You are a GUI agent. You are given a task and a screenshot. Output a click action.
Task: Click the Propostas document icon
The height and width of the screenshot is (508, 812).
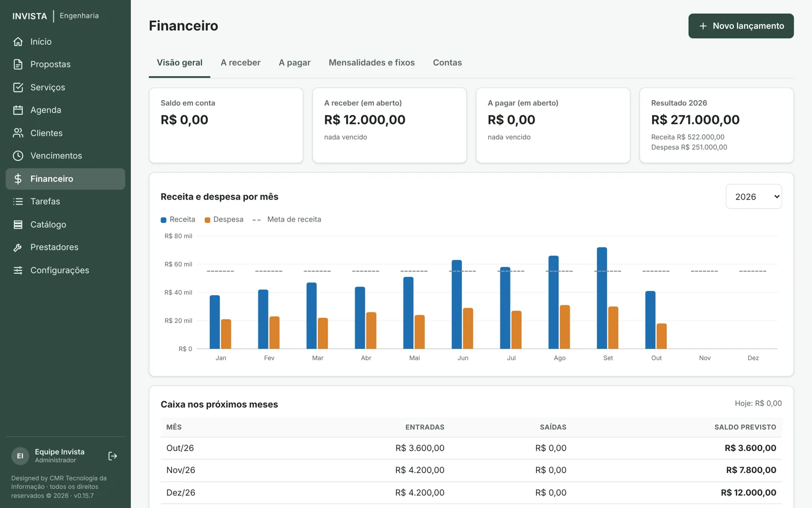click(18, 65)
